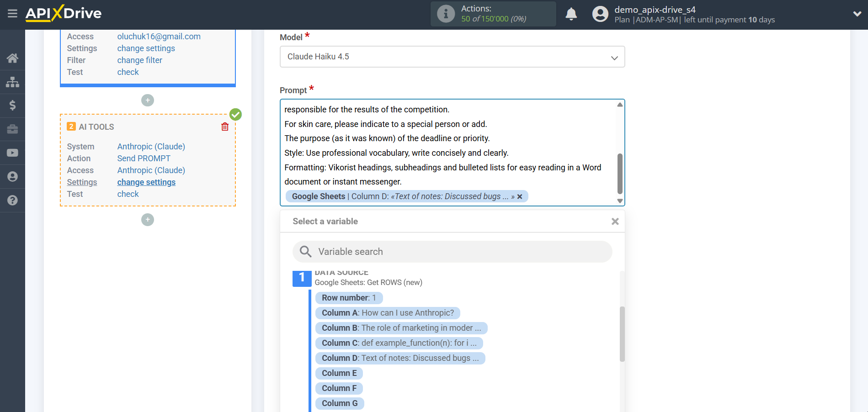The height and width of the screenshot is (412, 868).
Task: Click the magnifier search icon
Action: 305,251
